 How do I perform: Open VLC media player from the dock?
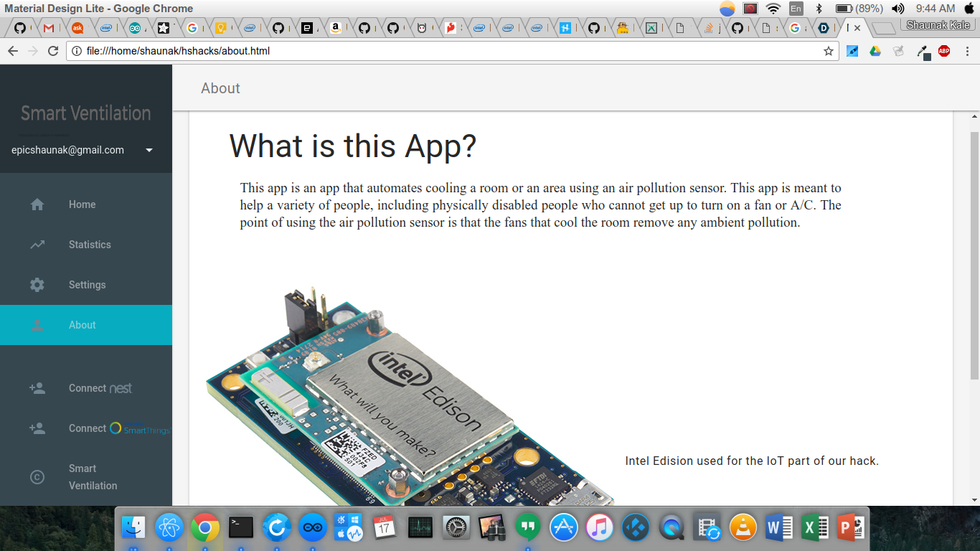[743, 529]
